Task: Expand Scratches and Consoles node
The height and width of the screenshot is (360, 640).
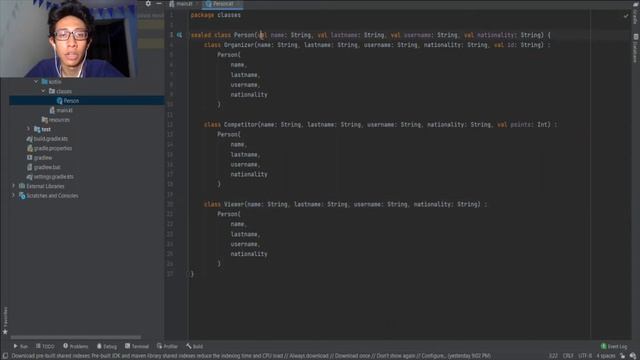Action: (13, 196)
